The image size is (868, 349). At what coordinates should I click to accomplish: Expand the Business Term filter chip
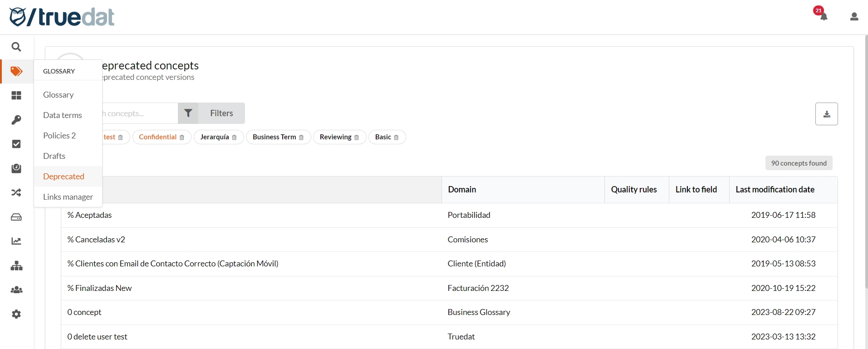[274, 137]
